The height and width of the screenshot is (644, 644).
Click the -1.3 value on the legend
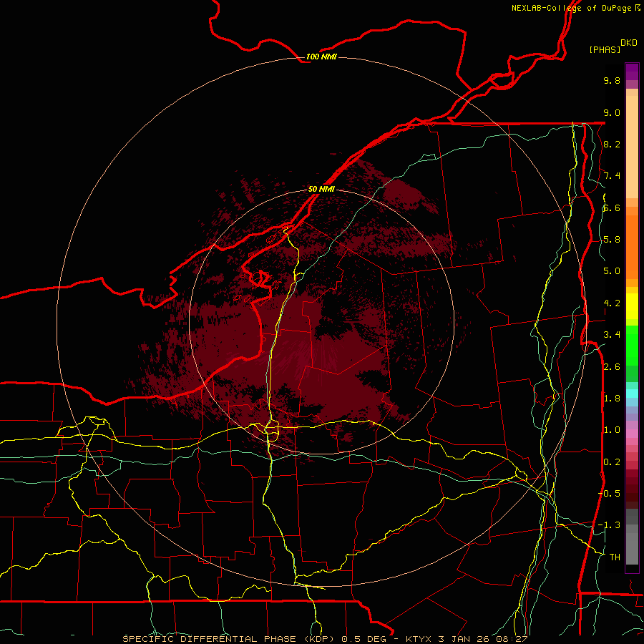coord(609,525)
